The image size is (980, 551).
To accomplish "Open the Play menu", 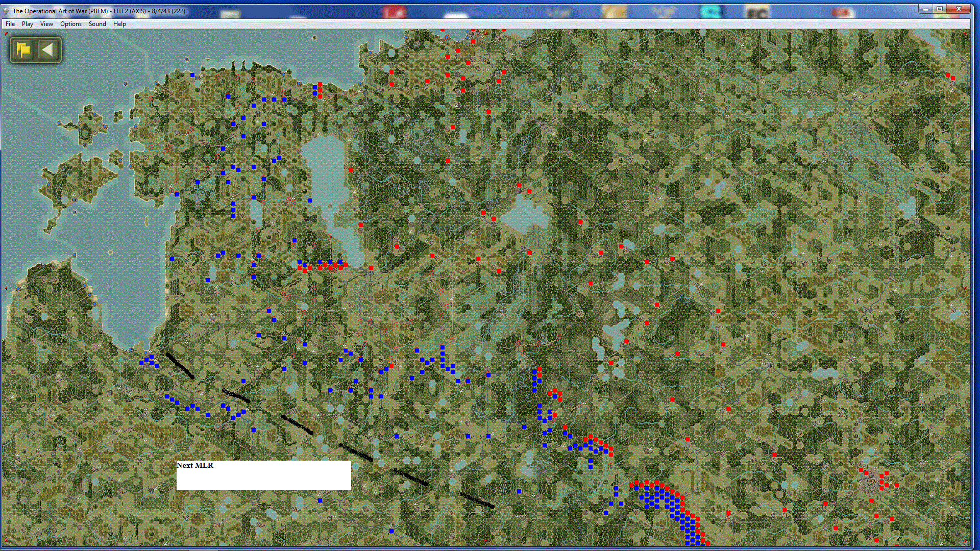I will point(27,24).
